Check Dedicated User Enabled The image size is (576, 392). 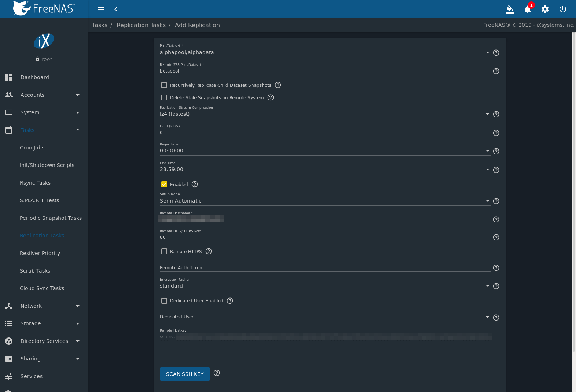[164, 301]
